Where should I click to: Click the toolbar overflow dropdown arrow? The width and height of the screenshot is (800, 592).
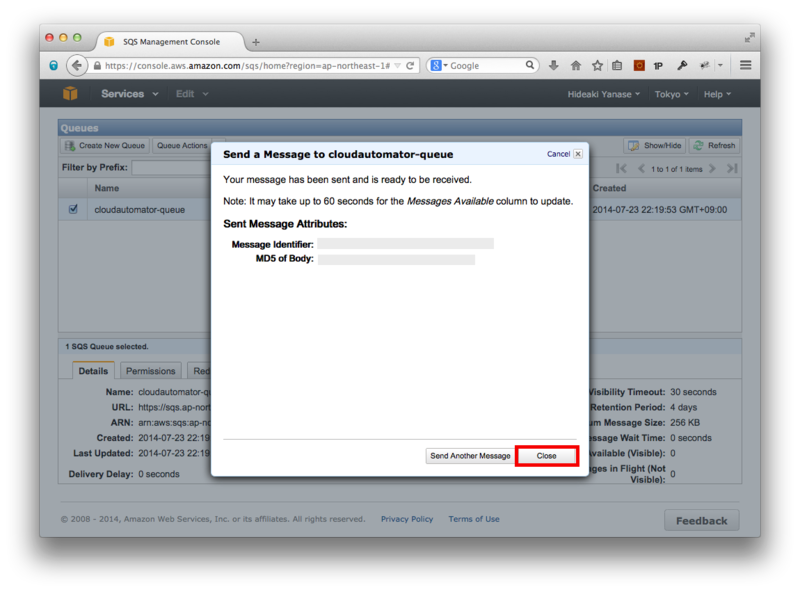(x=720, y=65)
